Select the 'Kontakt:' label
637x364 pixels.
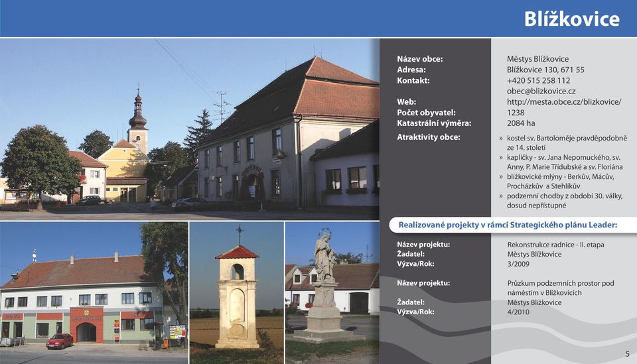click(x=413, y=80)
